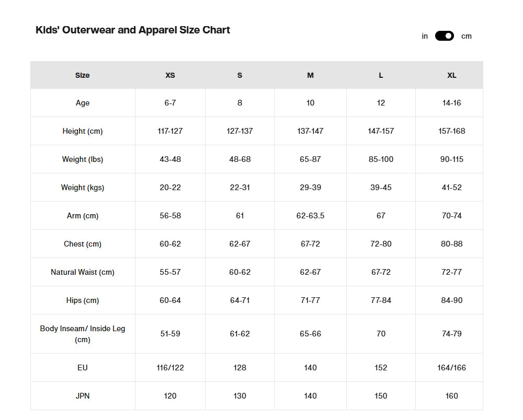This screenshot has height=420, width=523.
Task: Select the XS column header
Action: click(x=170, y=75)
